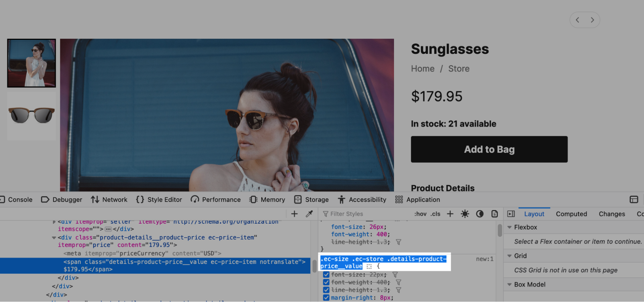Collapse the Flexbox section

pyautogui.click(x=510, y=227)
